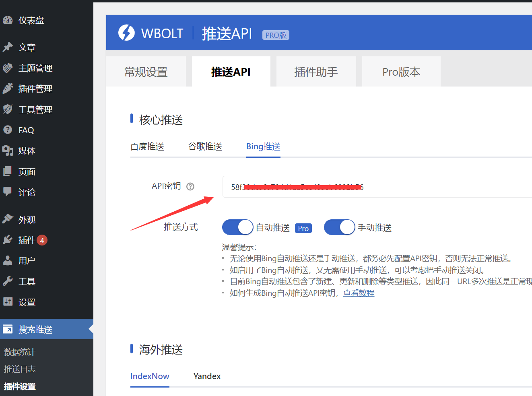Switch to the 常规设置 tab
Image resolution: width=532 pixels, height=396 pixels.
coord(146,72)
